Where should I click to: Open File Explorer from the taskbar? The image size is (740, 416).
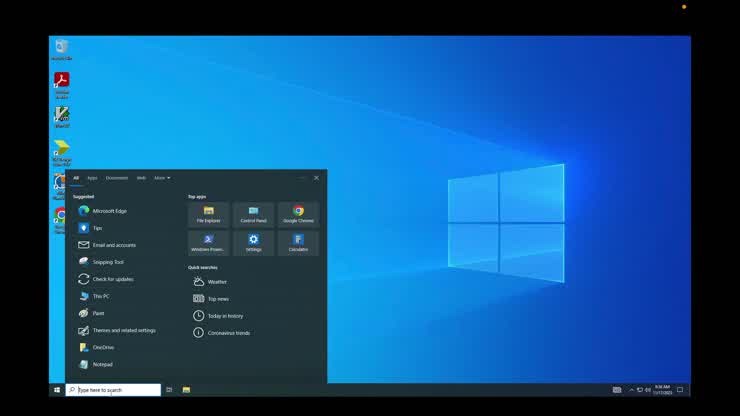pyautogui.click(x=186, y=390)
